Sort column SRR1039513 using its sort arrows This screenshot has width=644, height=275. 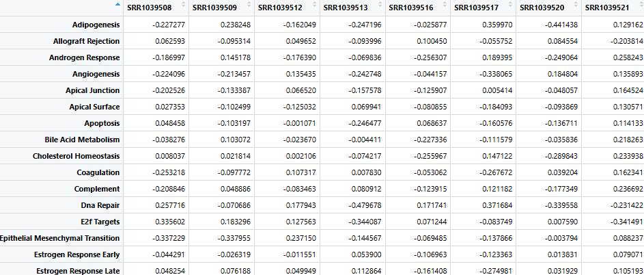click(x=380, y=4)
